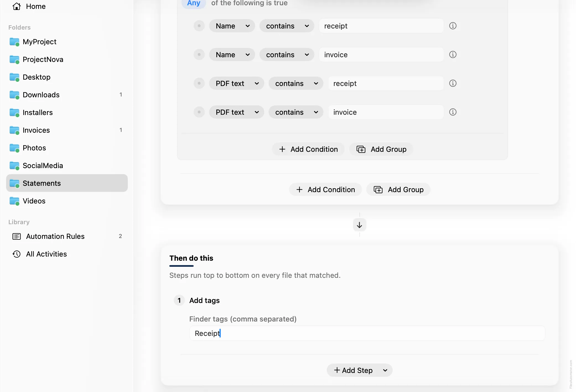This screenshot has height=392, width=576.
Task: Open Automation Rules in the Library
Action: (67, 236)
